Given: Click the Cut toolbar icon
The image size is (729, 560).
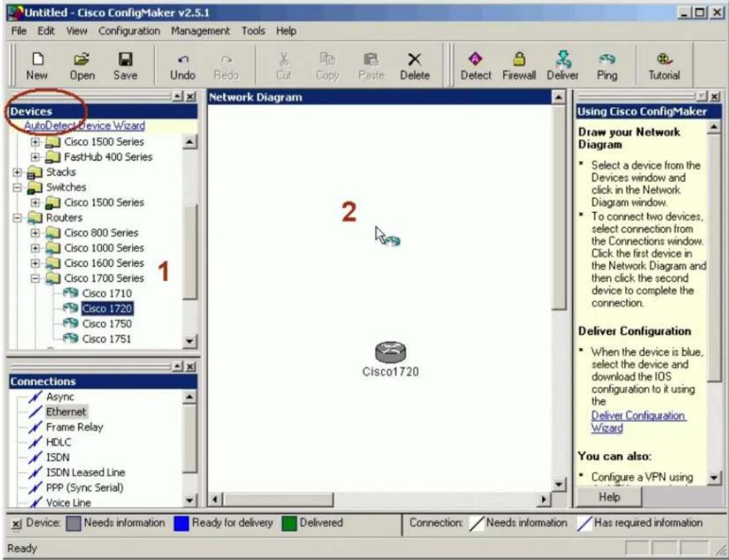Looking at the screenshot, I should 284,66.
